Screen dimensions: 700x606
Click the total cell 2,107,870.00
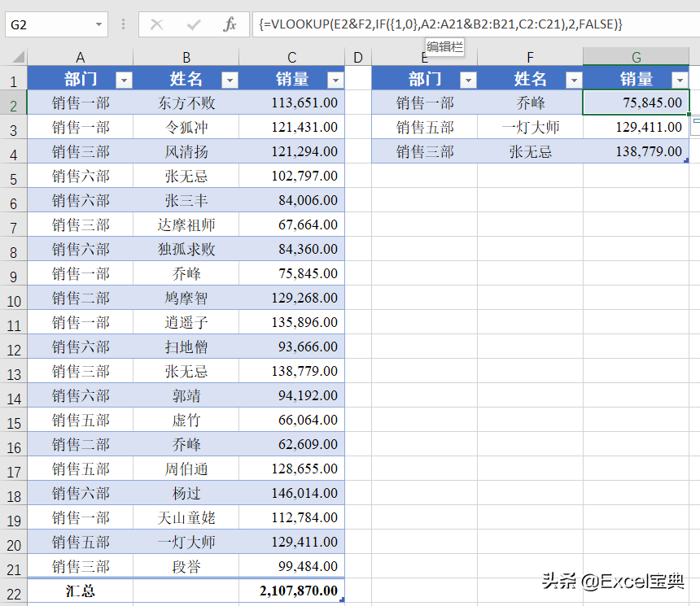292,591
